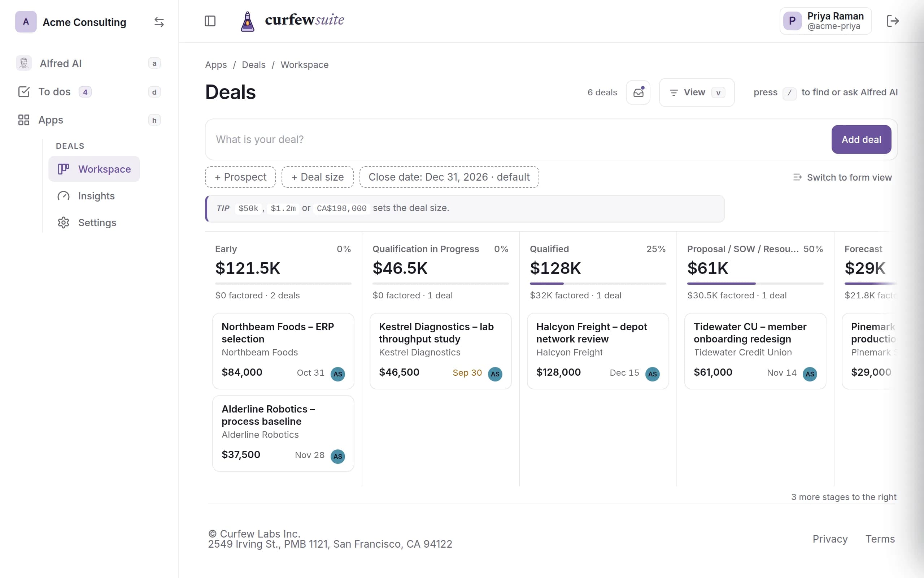The image size is (924, 578).
Task: Open the Privacy footer link
Action: coord(830,539)
